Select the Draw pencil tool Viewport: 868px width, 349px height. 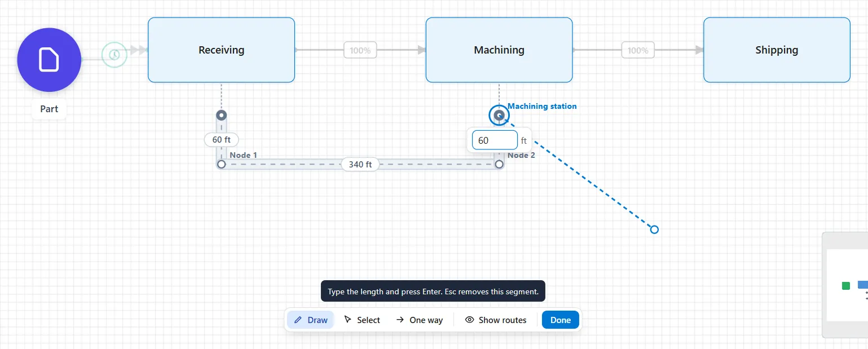click(311, 320)
